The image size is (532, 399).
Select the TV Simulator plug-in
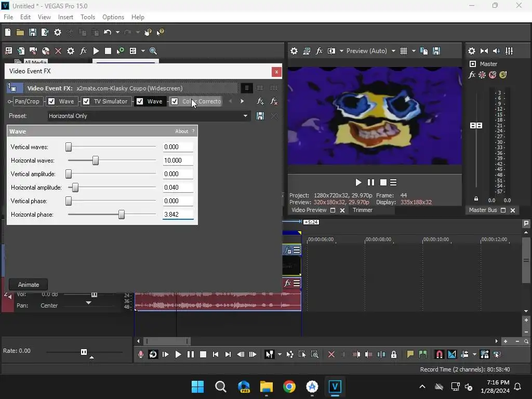111,101
